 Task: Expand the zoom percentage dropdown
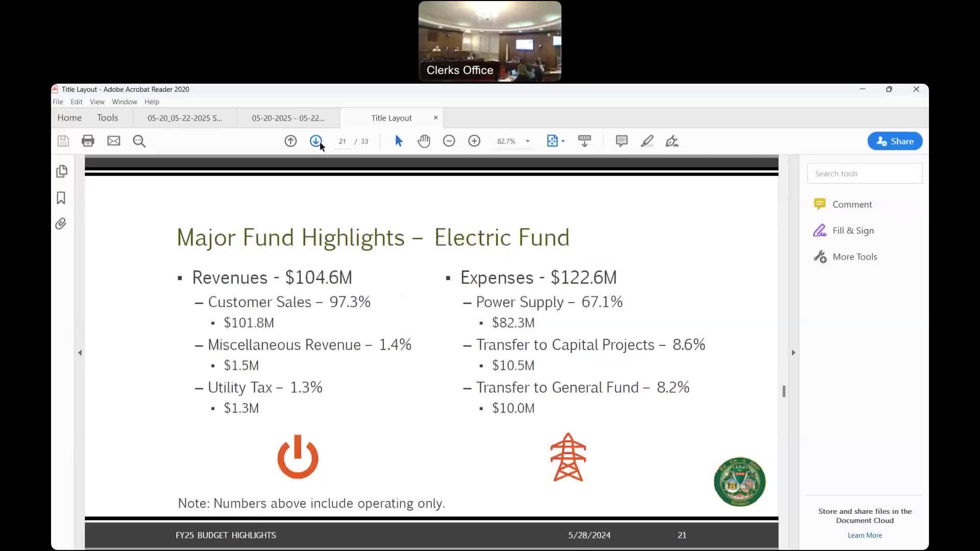point(527,141)
